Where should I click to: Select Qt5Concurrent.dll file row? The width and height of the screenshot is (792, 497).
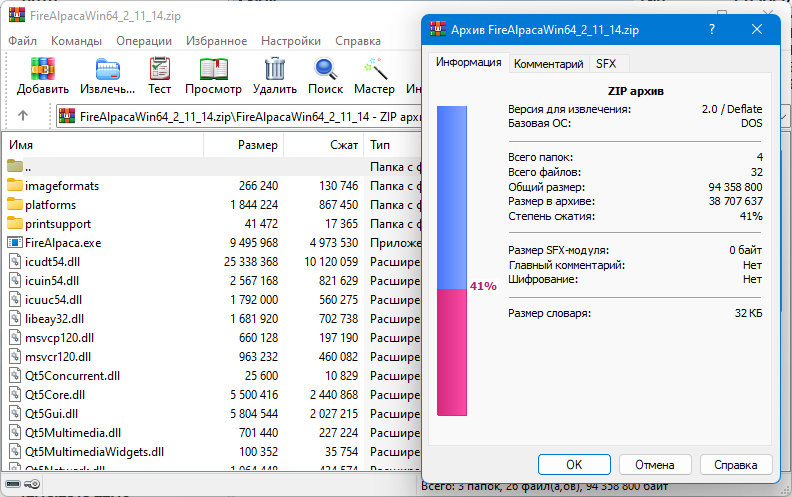[x=212, y=376]
